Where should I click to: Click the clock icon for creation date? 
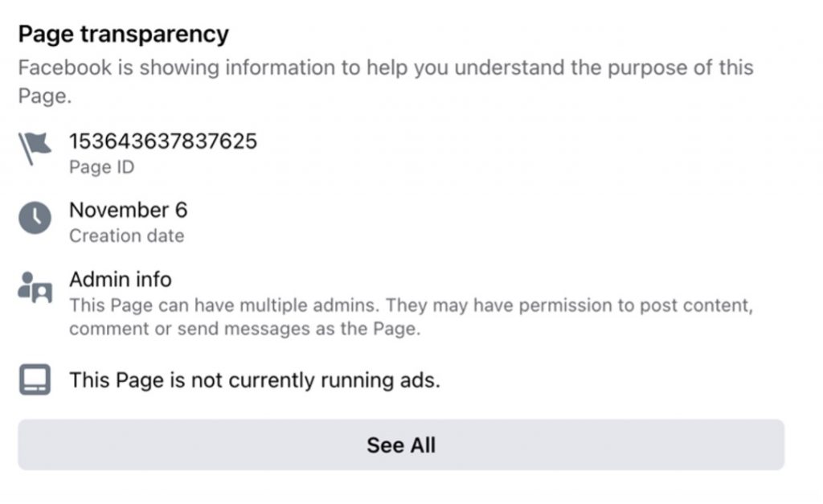click(x=35, y=219)
